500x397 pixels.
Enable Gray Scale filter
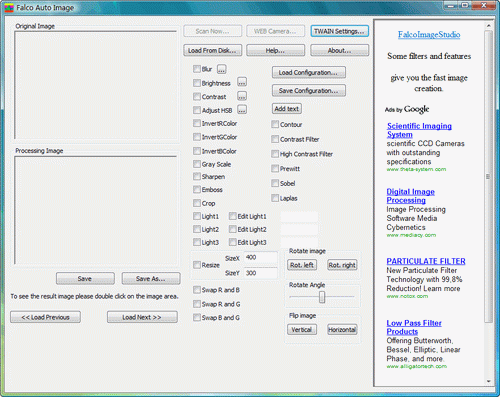[x=197, y=164]
